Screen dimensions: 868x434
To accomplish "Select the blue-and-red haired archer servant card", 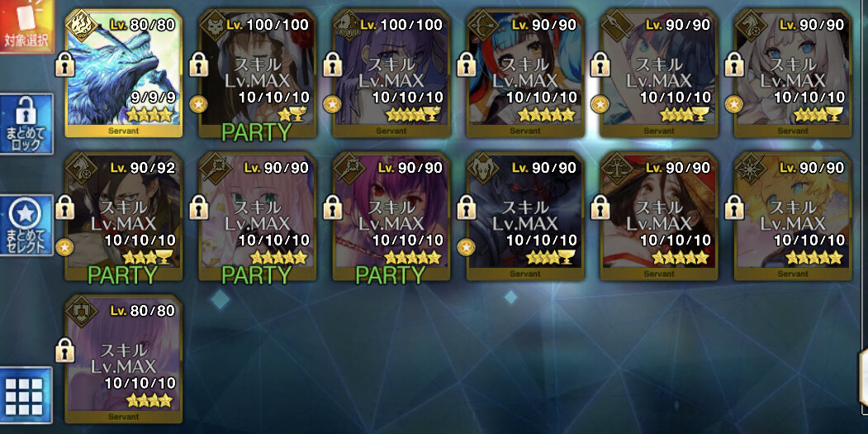I will click(x=525, y=73).
